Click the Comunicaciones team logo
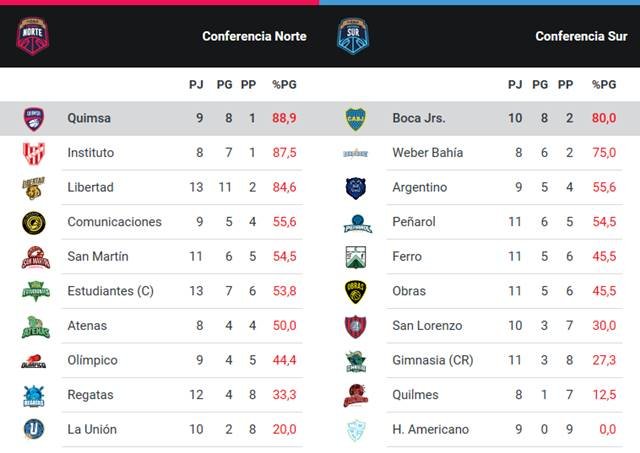The height and width of the screenshot is (453, 640). click(33, 222)
